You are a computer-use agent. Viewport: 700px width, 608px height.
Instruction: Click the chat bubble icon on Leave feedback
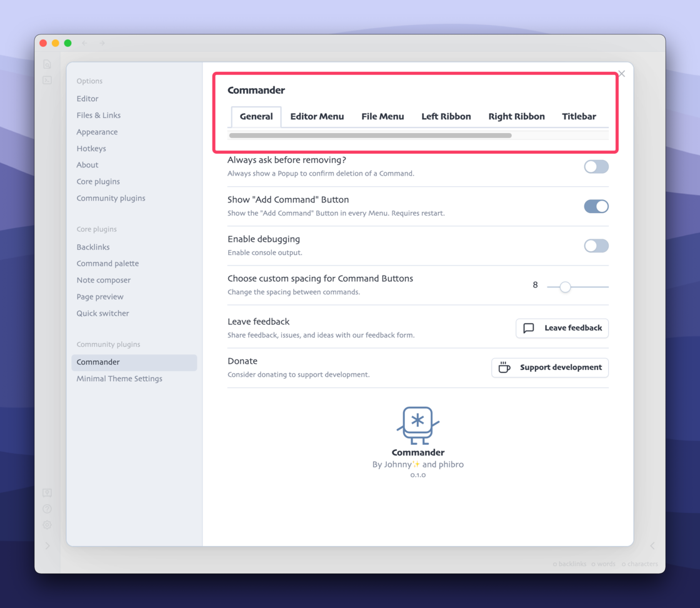[x=529, y=328]
